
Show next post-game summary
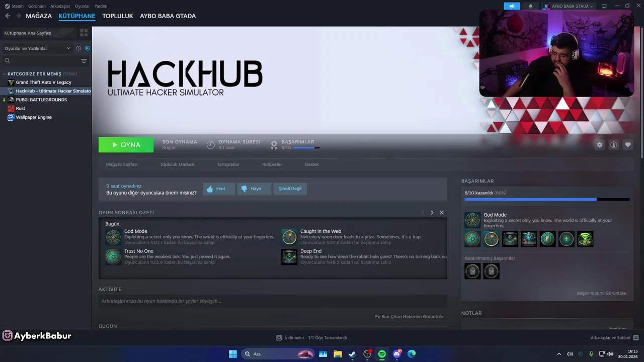[x=432, y=213]
